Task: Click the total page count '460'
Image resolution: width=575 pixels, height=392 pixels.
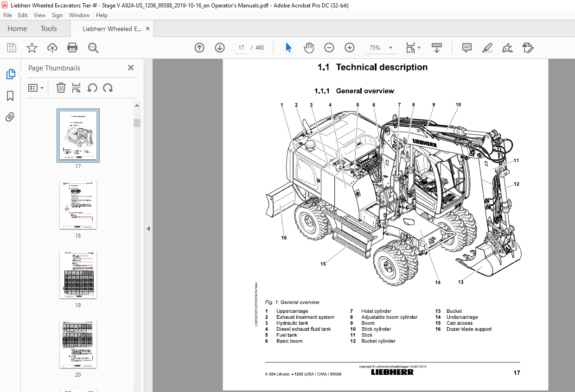Action: tap(260, 48)
